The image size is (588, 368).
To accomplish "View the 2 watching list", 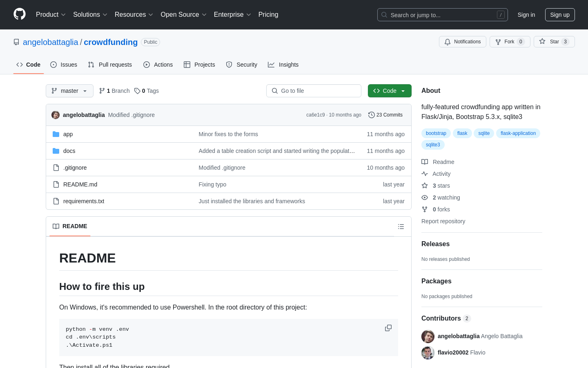I will [441, 197].
